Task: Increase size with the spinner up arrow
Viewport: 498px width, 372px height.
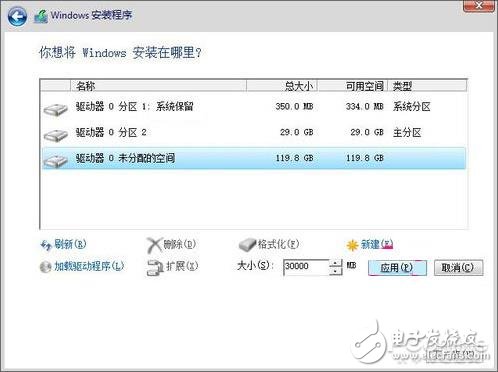Action: (336, 263)
